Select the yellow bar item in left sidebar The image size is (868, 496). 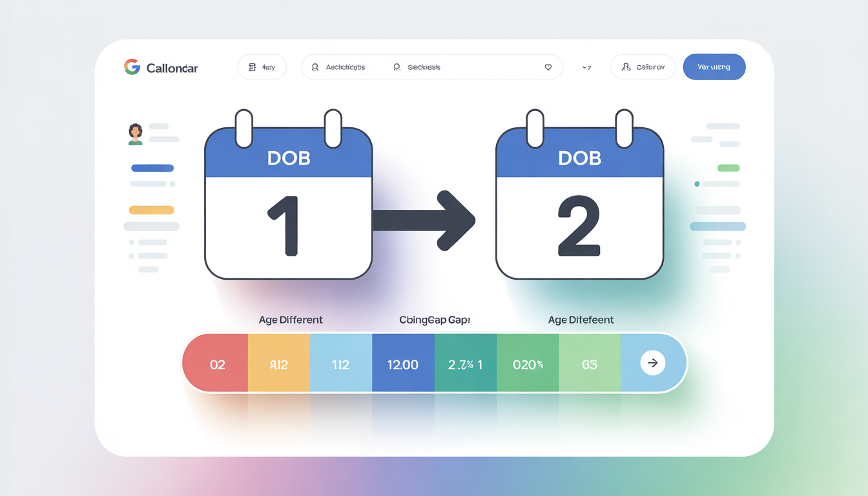point(152,210)
